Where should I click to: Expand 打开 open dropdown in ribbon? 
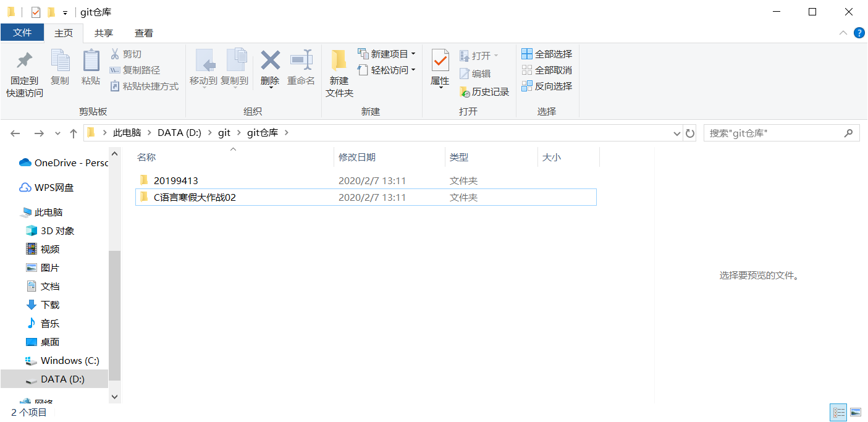pos(495,56)
